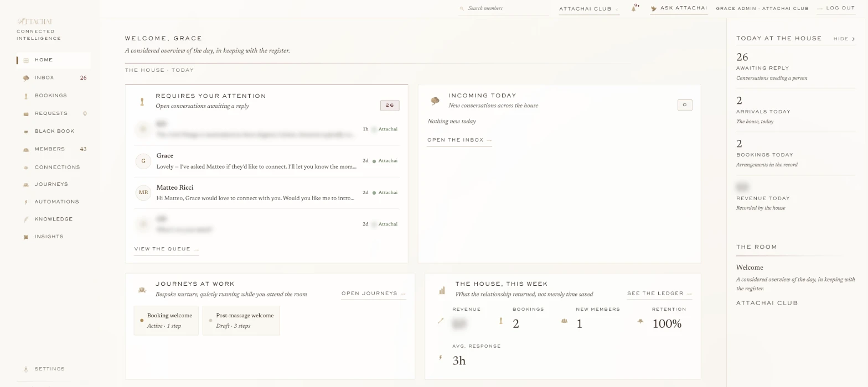The height and width of the screenshot is (387, 868).
Task: Open Members via its people icon
Action: click(26, 149)
